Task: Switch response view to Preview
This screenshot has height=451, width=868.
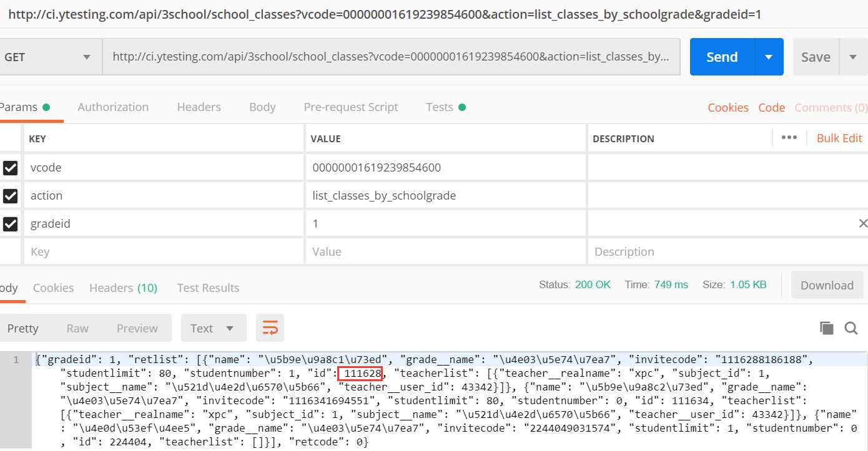Action: coord(137,328)
